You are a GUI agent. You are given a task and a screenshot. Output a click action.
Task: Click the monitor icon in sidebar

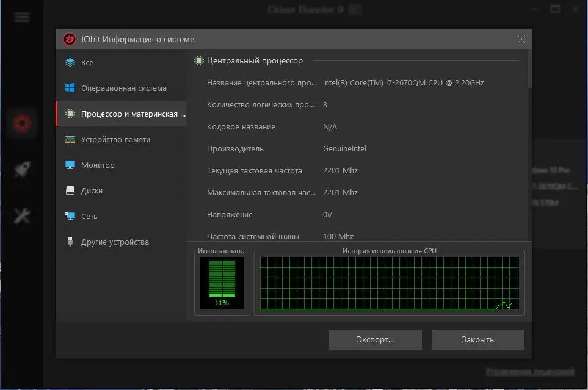coord(70,165)
